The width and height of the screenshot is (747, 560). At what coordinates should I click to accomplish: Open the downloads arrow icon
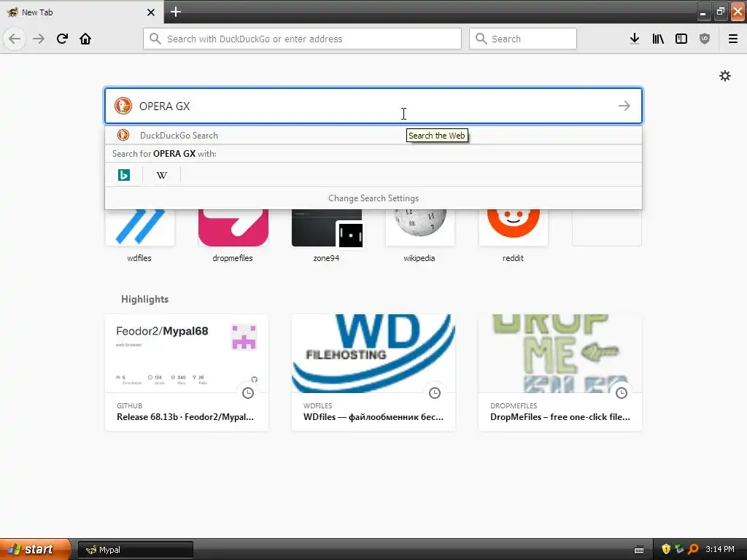click(x=635, y=39)
